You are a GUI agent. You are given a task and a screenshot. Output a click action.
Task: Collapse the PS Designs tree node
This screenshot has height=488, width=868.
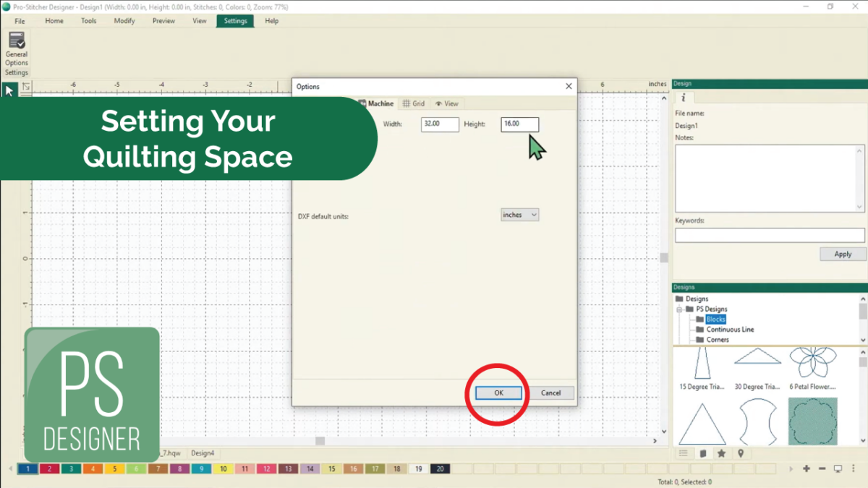678,309
